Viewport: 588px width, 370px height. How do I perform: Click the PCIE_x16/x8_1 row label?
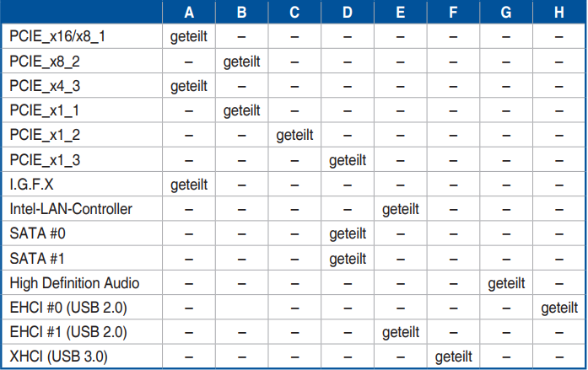57,36
